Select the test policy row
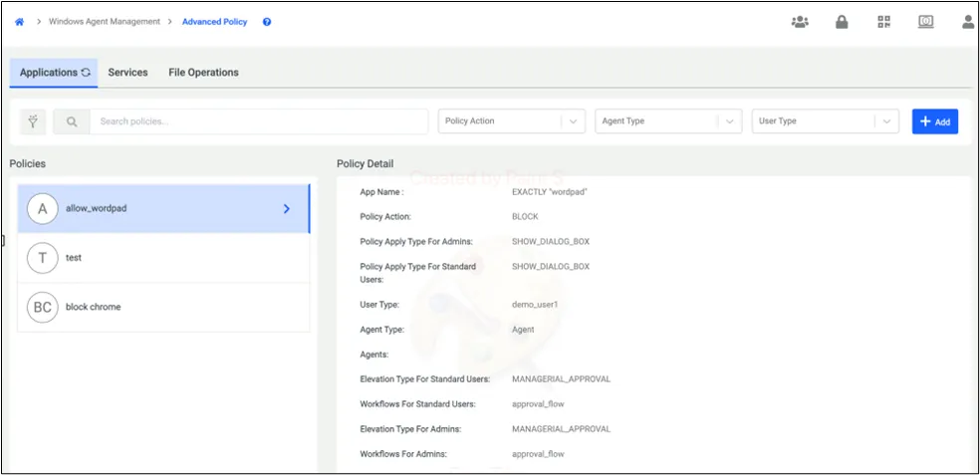The width and height of the screenshot is (980, 475). coord(163,258)
